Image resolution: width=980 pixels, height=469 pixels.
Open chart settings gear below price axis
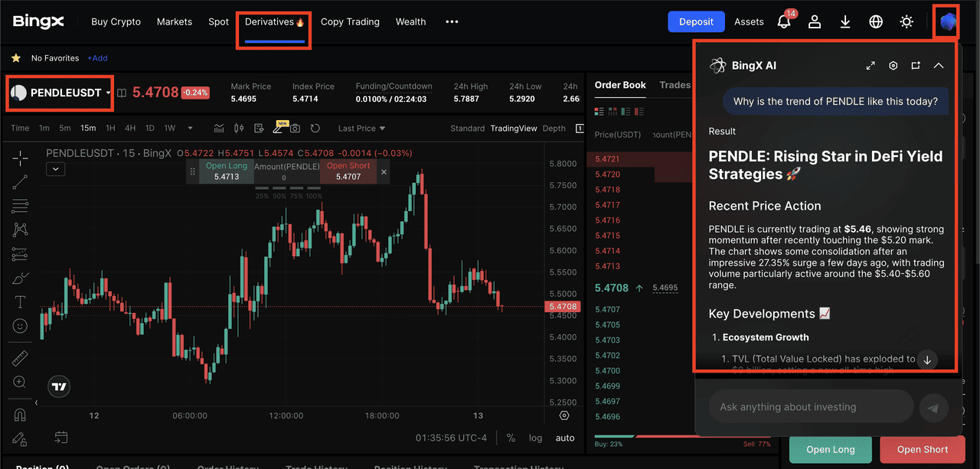[564, 415]
